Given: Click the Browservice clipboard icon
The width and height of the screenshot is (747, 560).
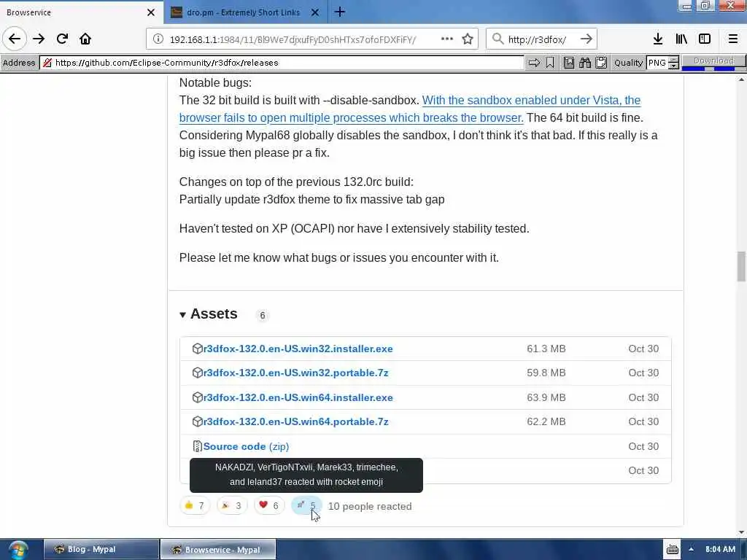Looking at the screenshot, I should [x=601, y=63].
